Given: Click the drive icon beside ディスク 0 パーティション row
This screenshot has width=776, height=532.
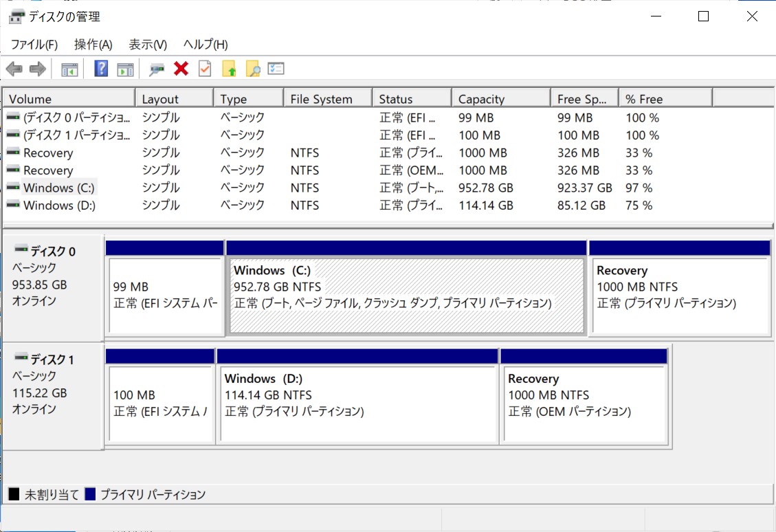Looking at the screenshot, I should coord(13,117).
